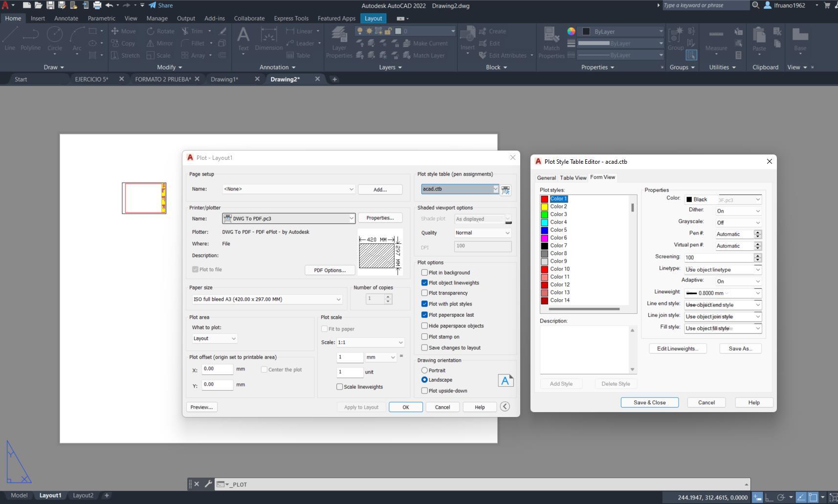Click the Save & Close button
The width and height of the screenshot is (838, 504).
(649, 403)
